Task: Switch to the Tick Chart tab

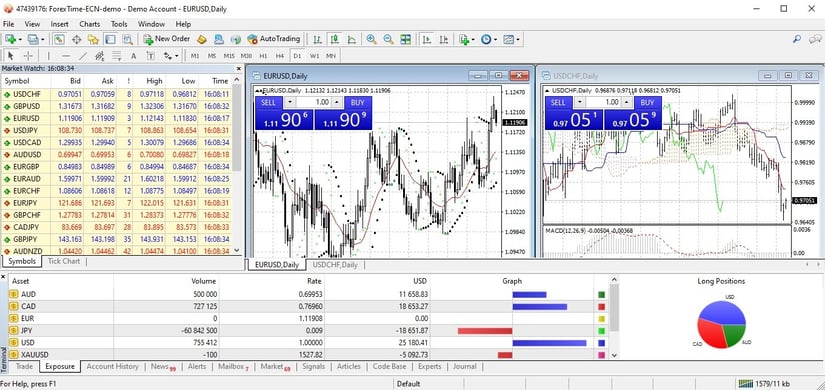Action: click(64, 261)
